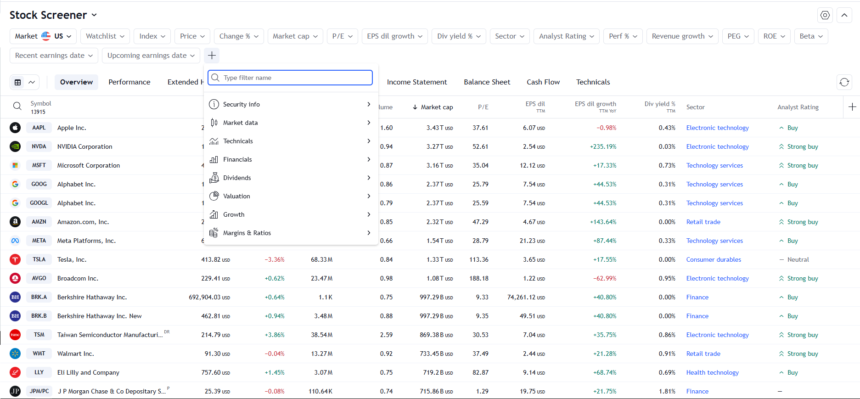This screenshot has height=399, width=860.
Task: Open the Electronic technology sector link for Apple
Action: tap(717, 128)
